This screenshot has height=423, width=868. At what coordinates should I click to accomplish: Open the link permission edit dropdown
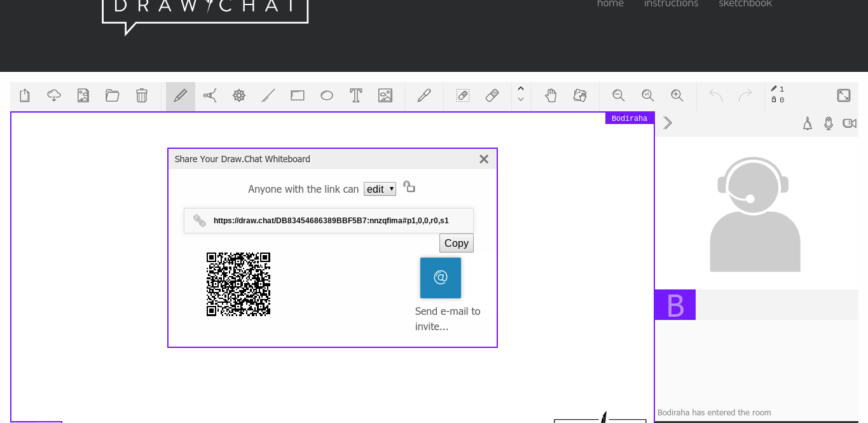380,189
